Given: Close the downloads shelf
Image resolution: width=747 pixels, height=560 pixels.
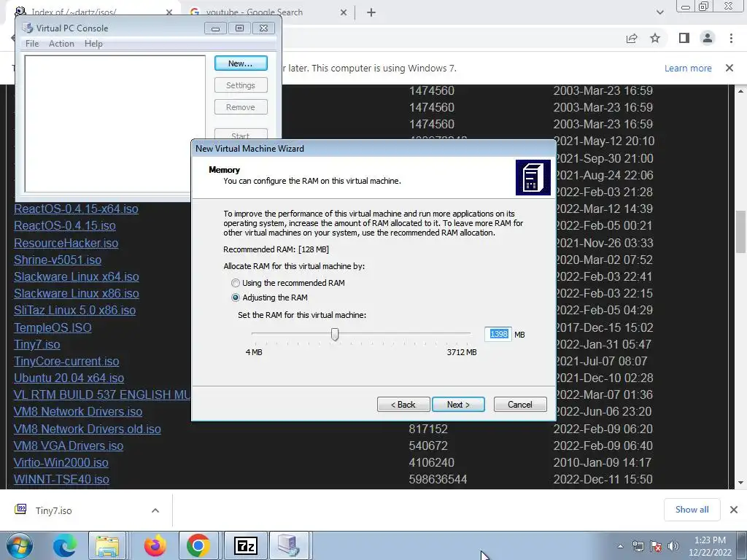Looking at the screenshot, I should 734,510.
